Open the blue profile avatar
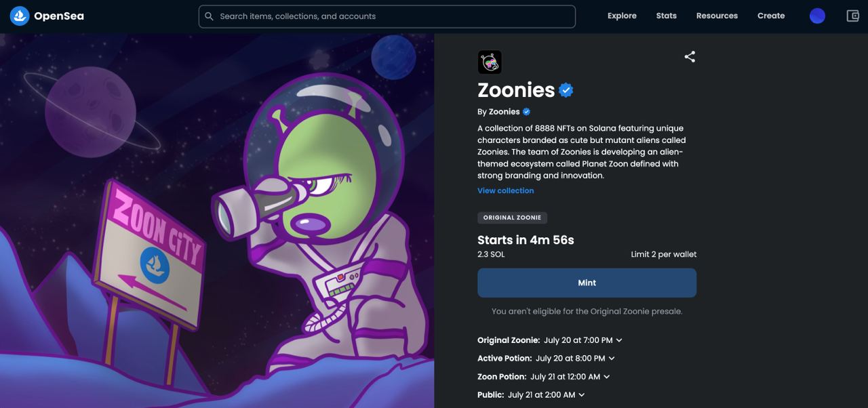868x408 pixels. (817, 16)
